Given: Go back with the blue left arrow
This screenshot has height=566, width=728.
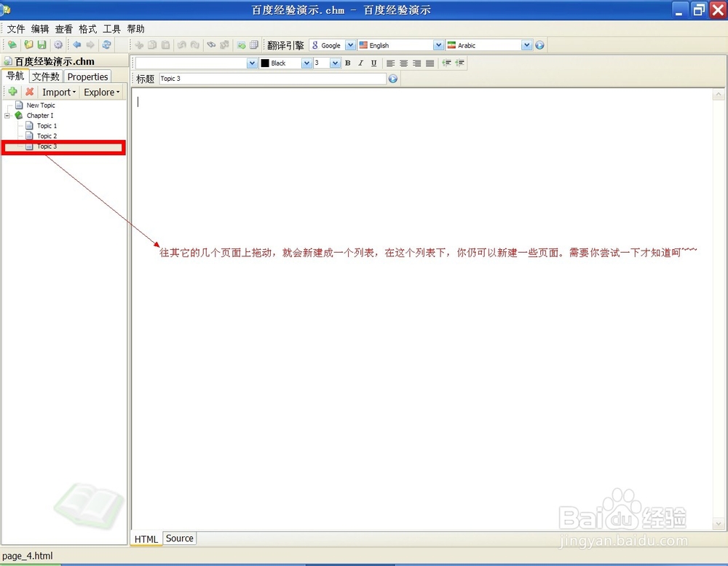Looking at the screenshot, I should coord(77,45).
